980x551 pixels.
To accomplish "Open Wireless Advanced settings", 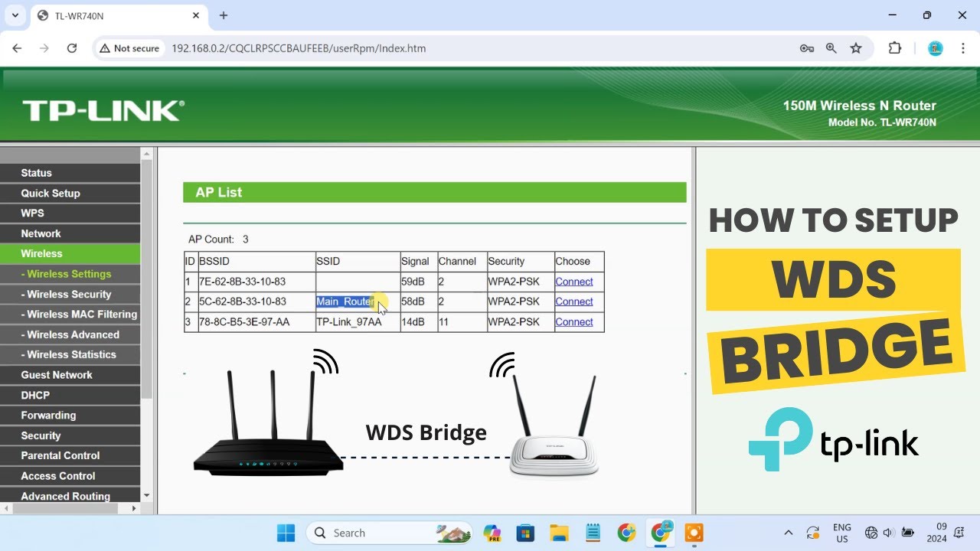I will 70,334.
